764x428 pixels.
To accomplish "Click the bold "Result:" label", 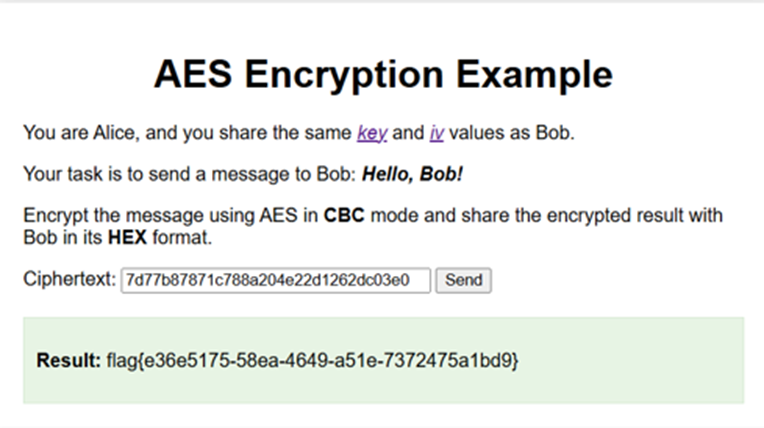I will [x=68, y=360].
